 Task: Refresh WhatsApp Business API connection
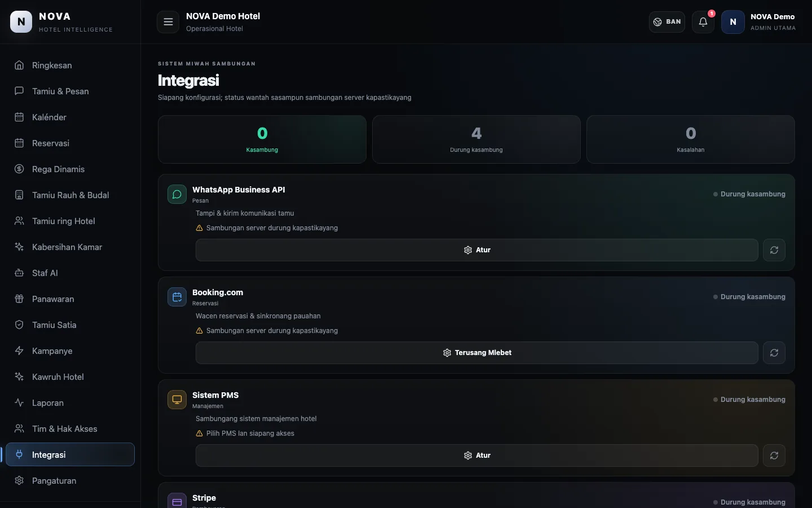tap(774, 250)
